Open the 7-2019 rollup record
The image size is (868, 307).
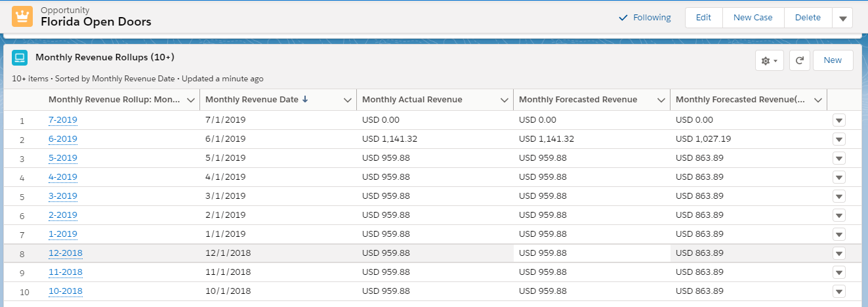pos(63,120)
